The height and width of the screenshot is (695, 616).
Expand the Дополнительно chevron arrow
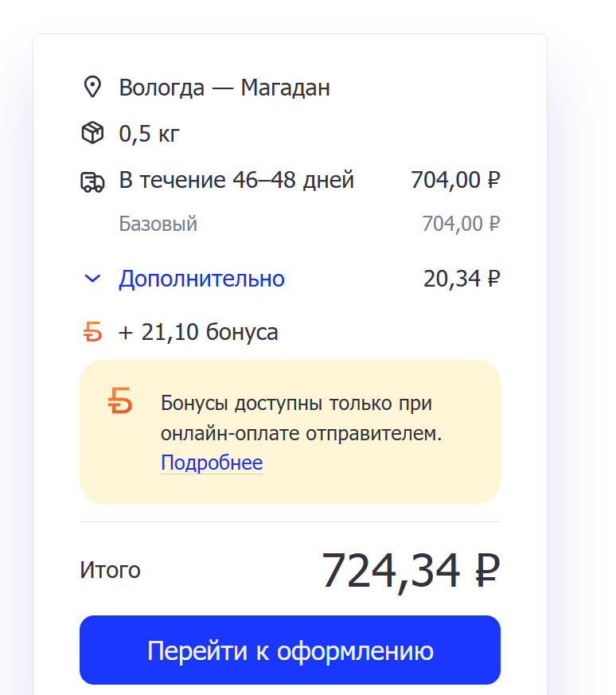[92, 279]
